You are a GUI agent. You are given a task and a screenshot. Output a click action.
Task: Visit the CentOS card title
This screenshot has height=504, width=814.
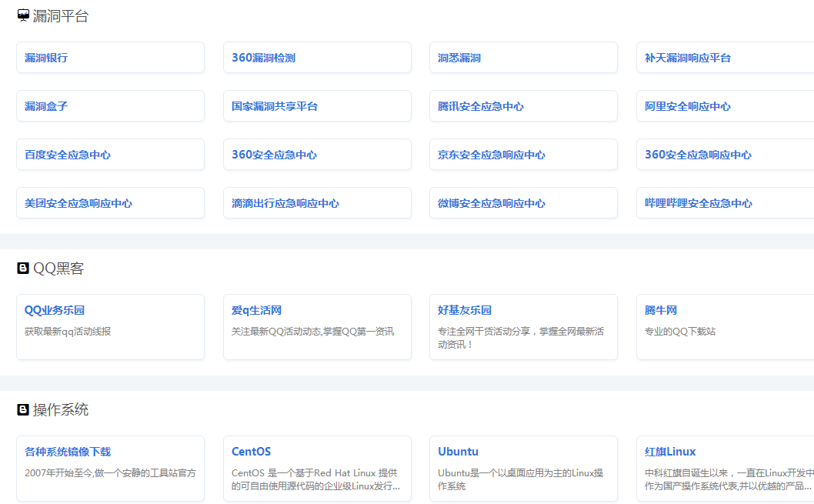click(252, 452)
